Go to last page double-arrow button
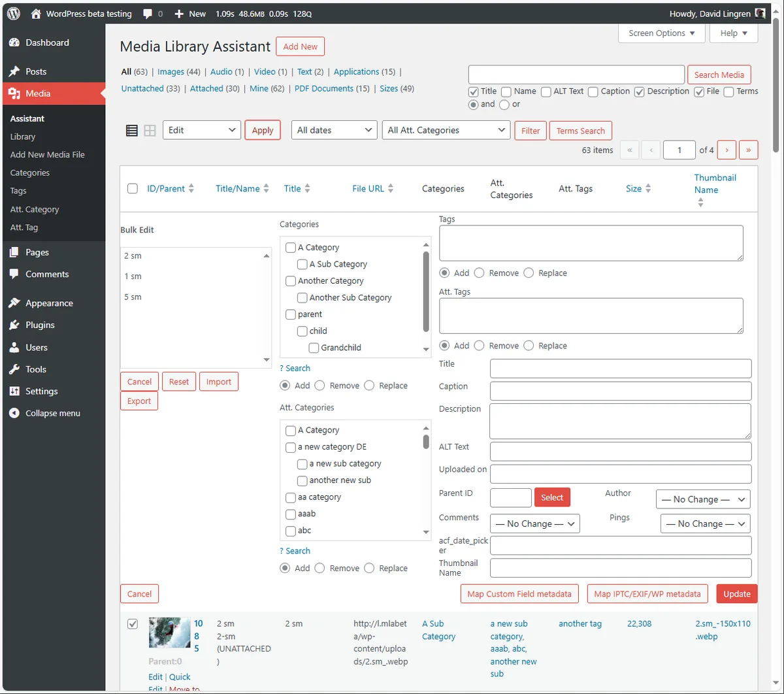 coord(748,150)
